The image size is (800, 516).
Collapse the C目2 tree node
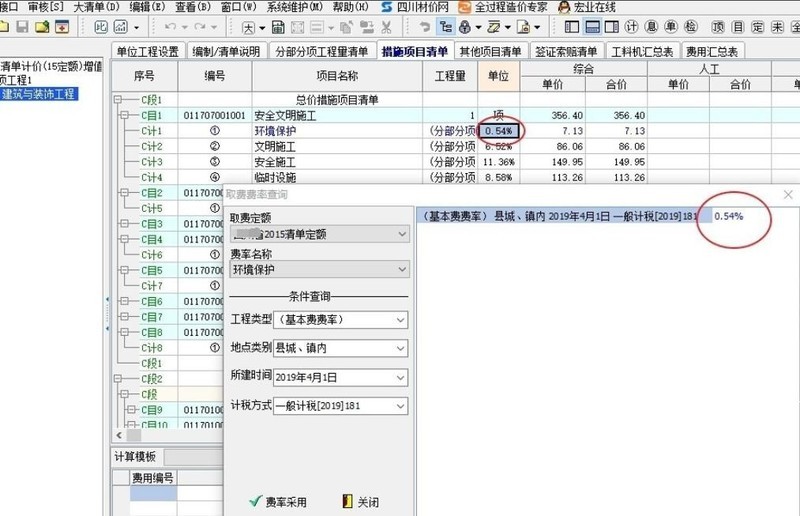click(x=124, y=193)
